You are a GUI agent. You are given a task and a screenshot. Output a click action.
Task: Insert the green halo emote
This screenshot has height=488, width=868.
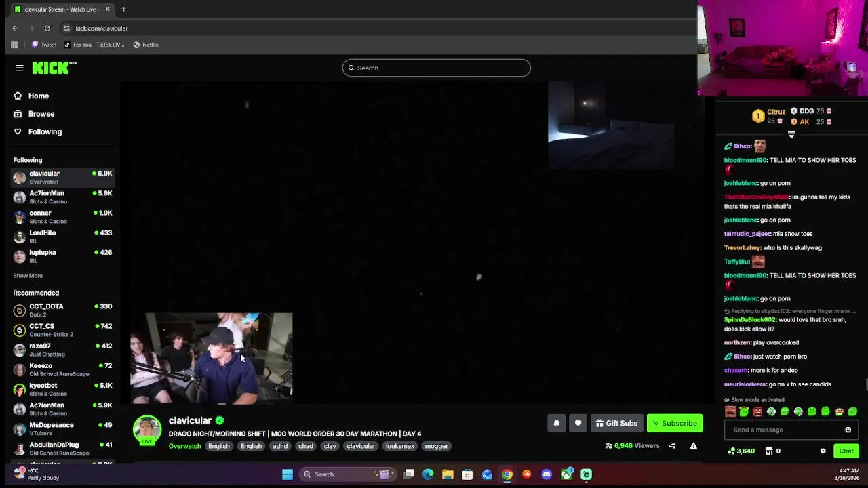[x=744, y=411]
